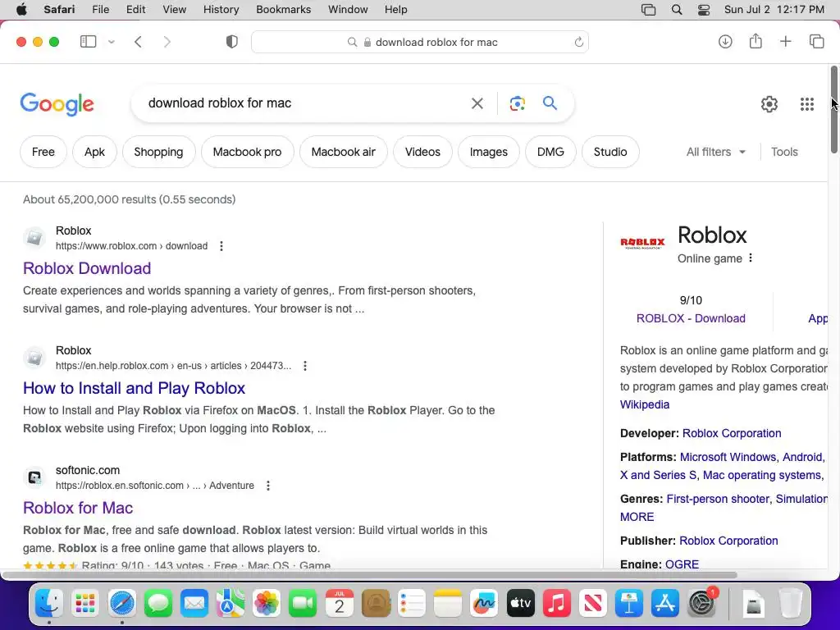Open the Edit menu

coord(135,10)
